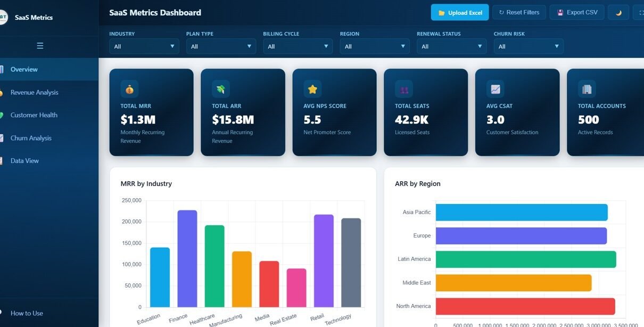Go to Revenue Analysis in the sidebar
The image size is (644, 327).
(35, 92)
